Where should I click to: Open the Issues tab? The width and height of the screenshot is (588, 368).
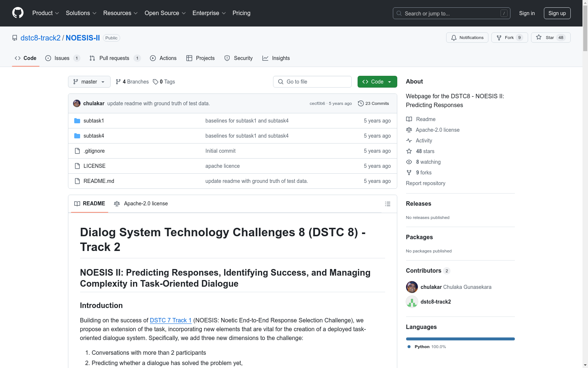[62, 58]
